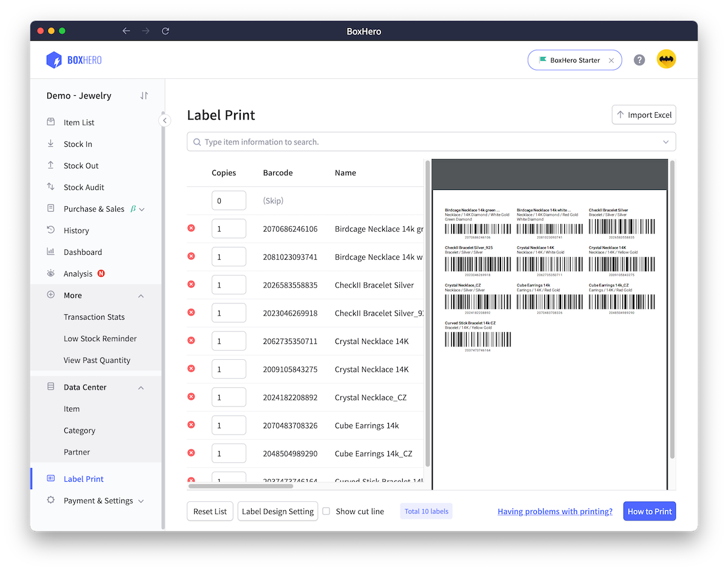Dismiss the BoxHero Starter banner
The width and height of the screenshot is (728, 571).
coord(611,61)
